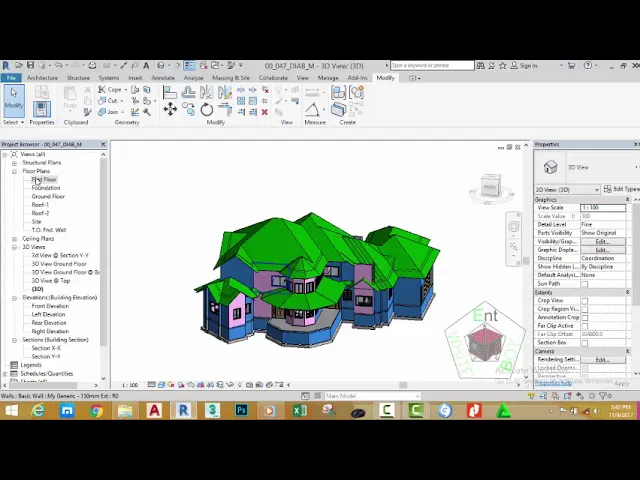The width and height of the screenshot is (640, 480).
Task: Click the Steering Wheel navigation icon
Action: point(513,226)
